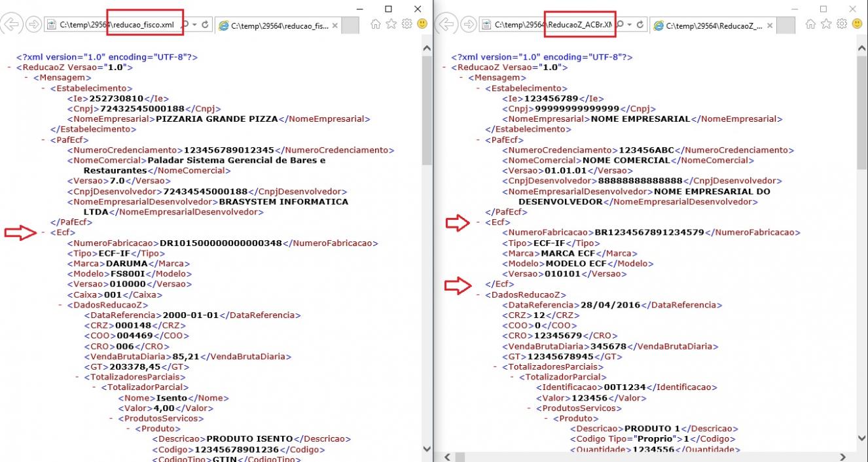
Task: Collapse ReducaoZ root node in right XML
Action: tap(444, 67)
